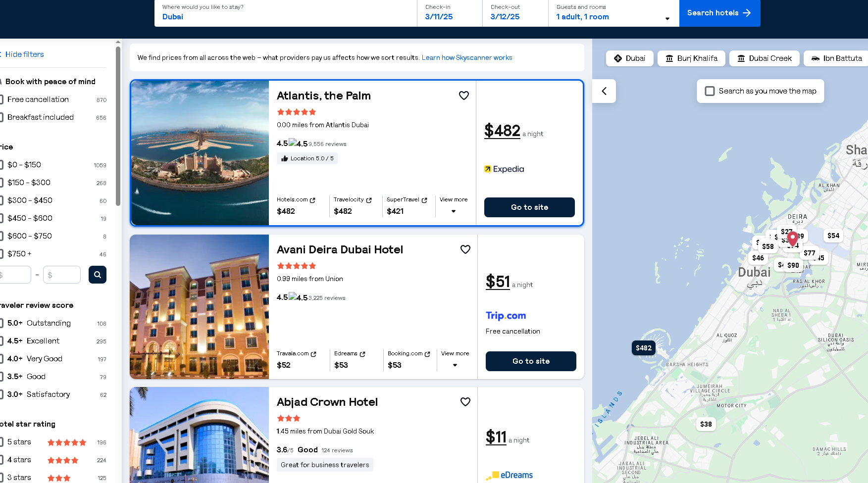The height and width of the screenshot is (483, 868).
Task: Choose the Dubai Creek map chip
Action: point(765,58)
